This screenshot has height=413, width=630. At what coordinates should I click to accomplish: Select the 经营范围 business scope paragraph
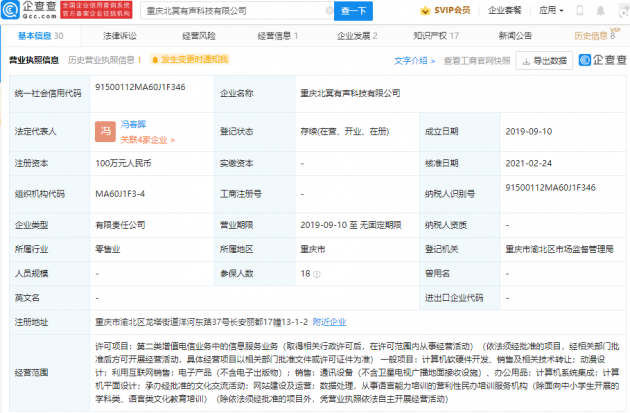point(357,372)
